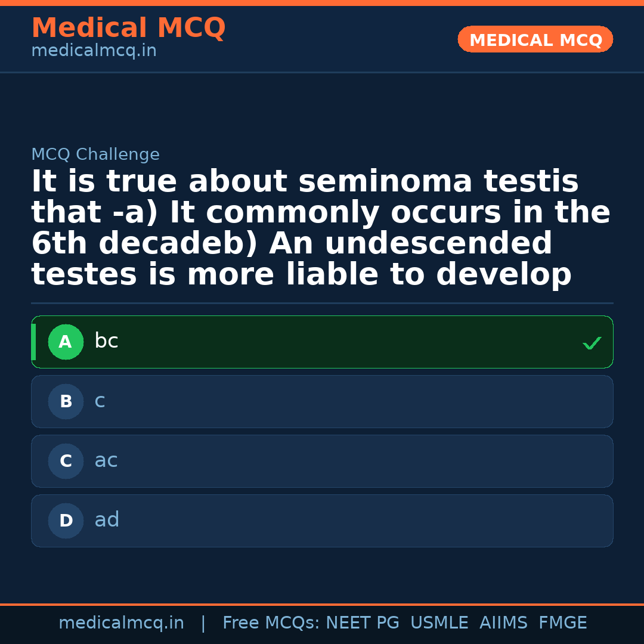Click the Medical MCQ header title

128,28
